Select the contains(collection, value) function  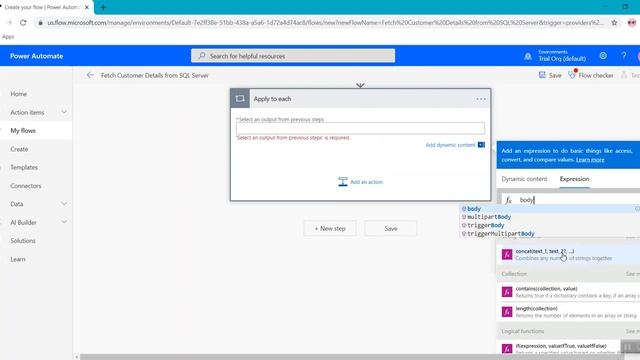(x=568, y=292)
